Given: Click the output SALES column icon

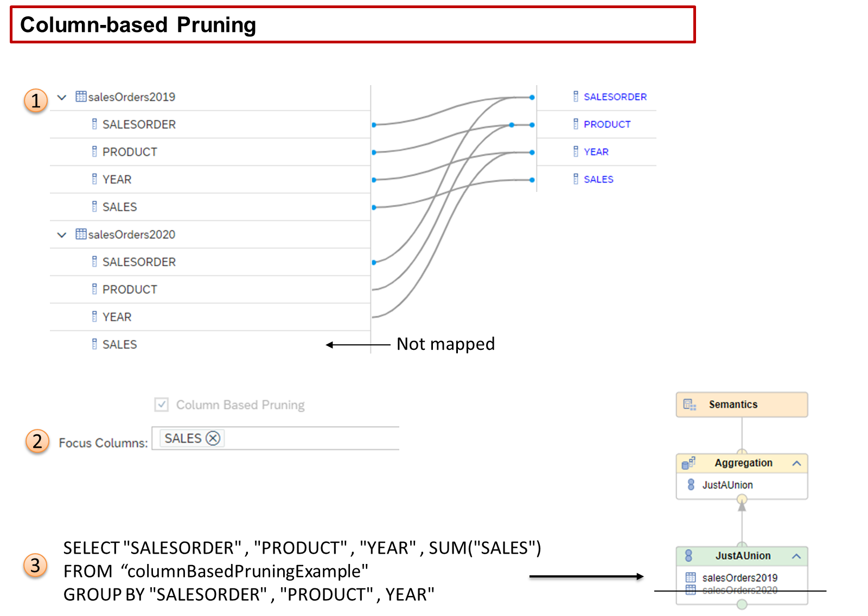Looking at the screenshot, I should tap(576, 179).
